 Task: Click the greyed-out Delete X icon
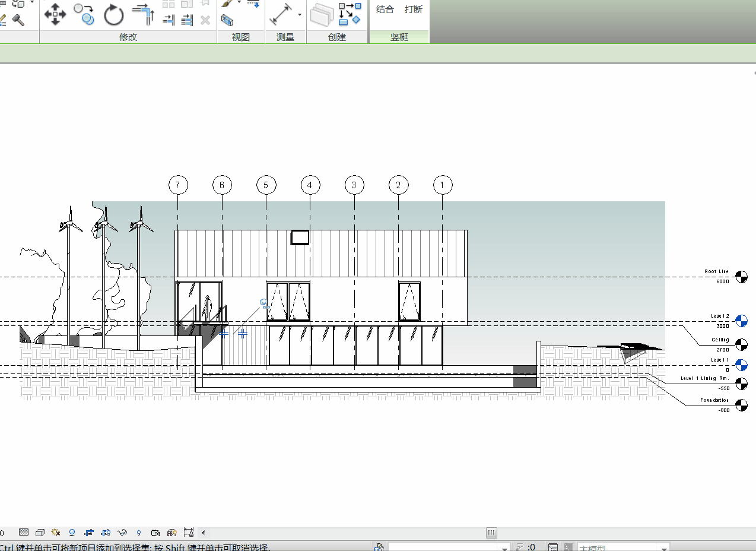point(205,20)
